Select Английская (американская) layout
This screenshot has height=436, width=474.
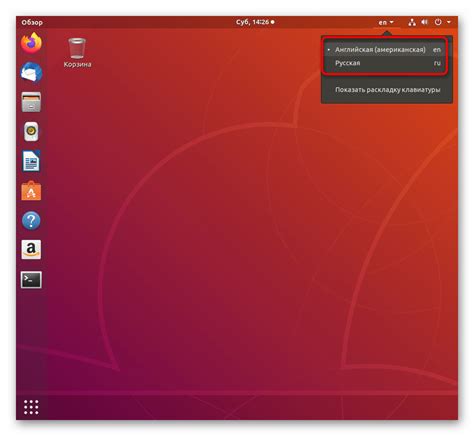click(x=387, y=50)
